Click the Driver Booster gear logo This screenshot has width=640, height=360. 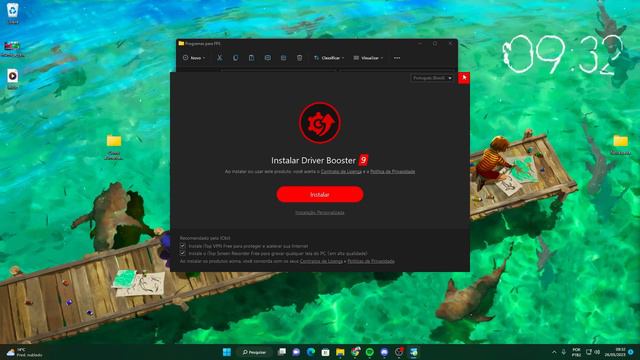pos(320,122)
